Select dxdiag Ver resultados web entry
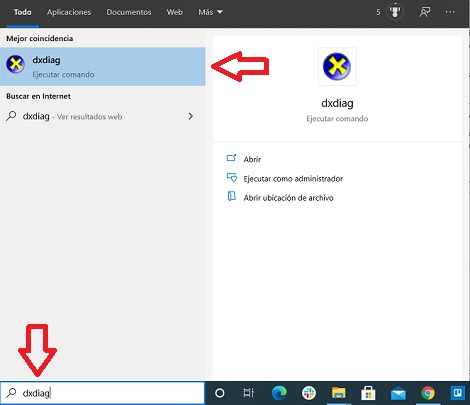The image size is (470, 405). click(103, 116)
